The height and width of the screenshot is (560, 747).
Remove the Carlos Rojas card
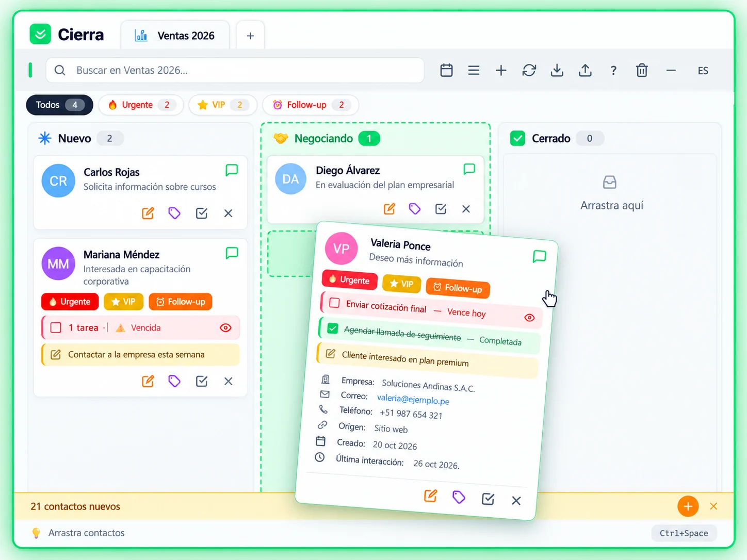pyautogui.click(x=229, y=213)
